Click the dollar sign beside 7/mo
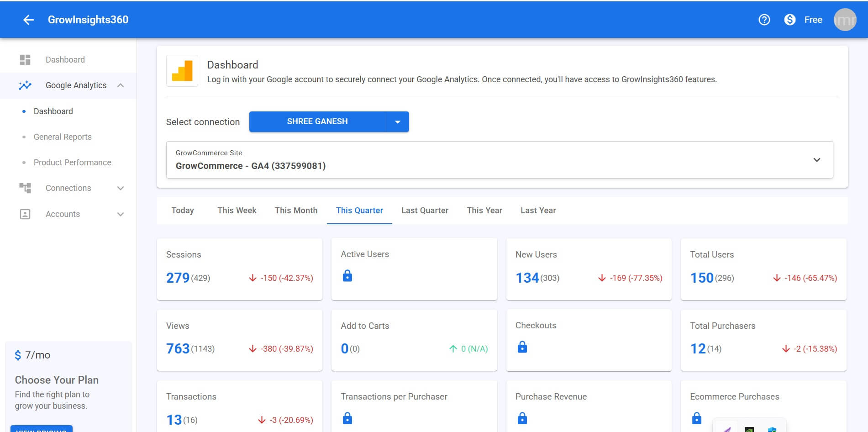This screenshot has width=868, height=432. pyautogui.click(x=18, y=355)
